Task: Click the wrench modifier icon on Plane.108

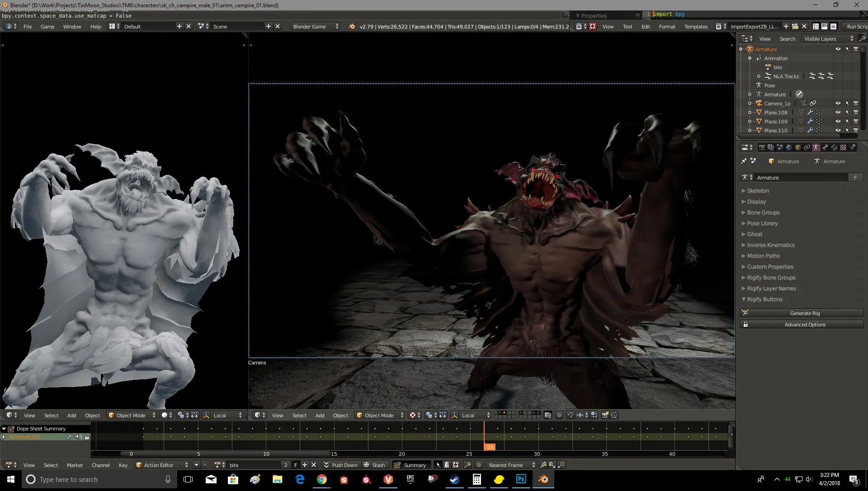Action: point(810,112)
